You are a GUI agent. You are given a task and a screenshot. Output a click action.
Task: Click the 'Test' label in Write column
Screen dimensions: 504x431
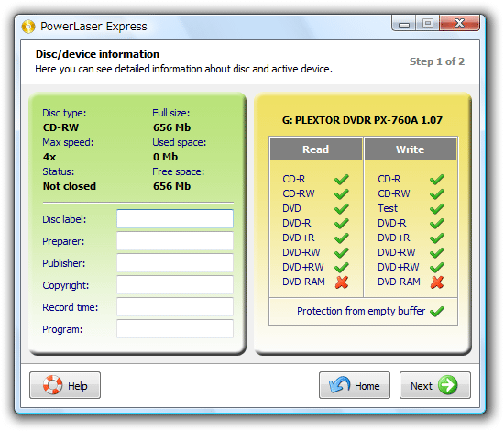coord(388,208)
